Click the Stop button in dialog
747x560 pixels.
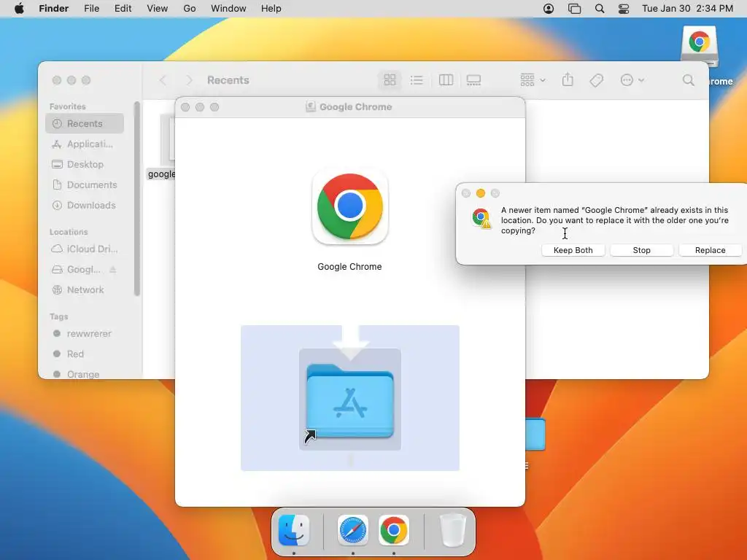641,250
